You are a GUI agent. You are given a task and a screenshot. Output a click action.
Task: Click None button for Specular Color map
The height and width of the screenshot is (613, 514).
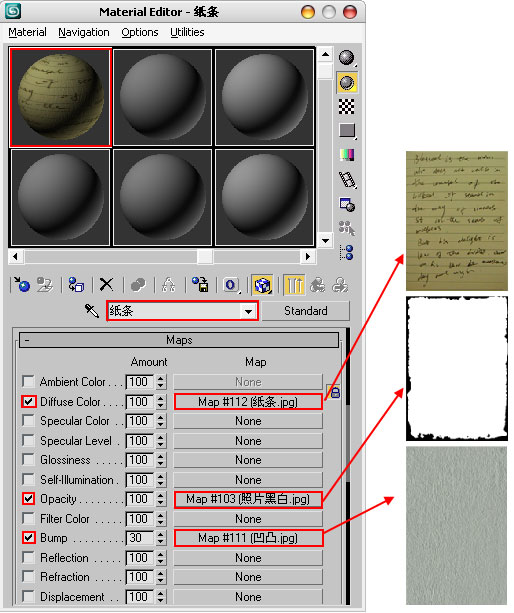(248, 421)
